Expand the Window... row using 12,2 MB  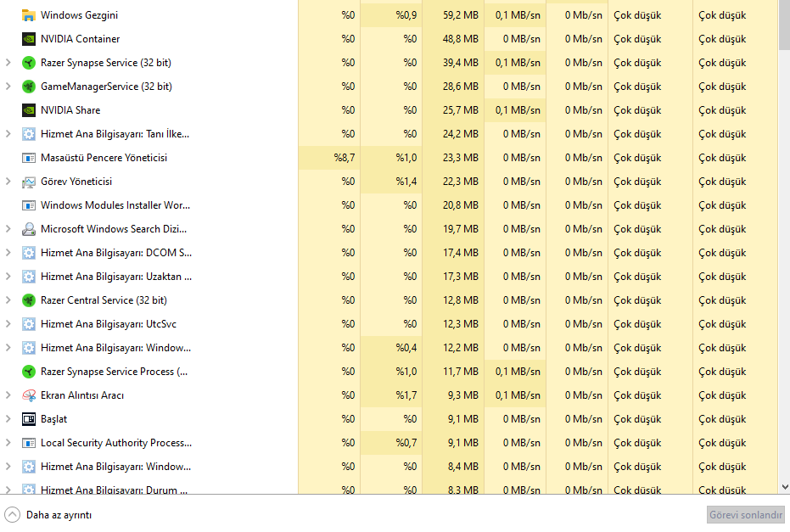pos(8,348)
